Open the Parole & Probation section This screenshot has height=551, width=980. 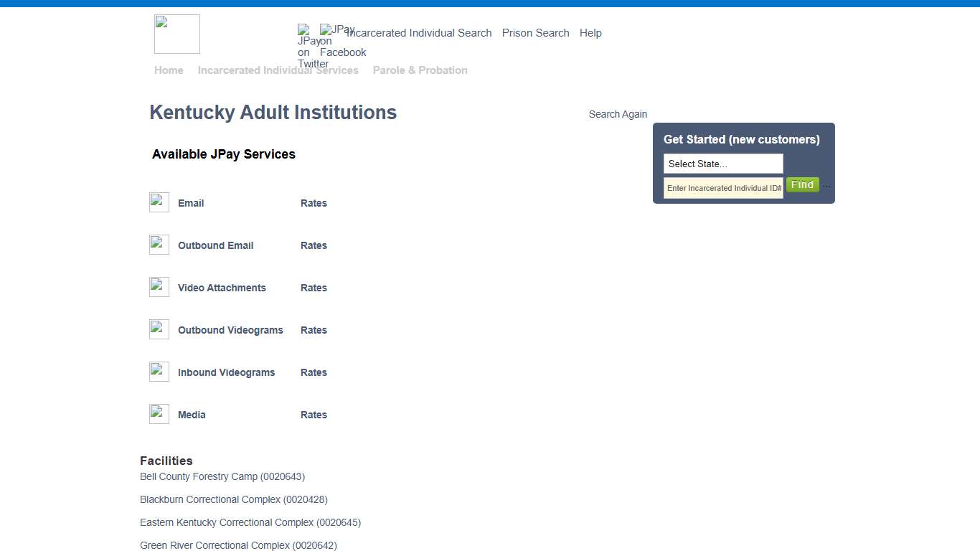pos(420,70)
